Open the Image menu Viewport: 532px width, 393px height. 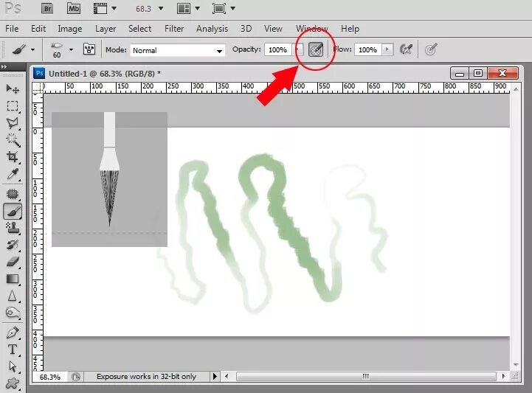click(x=70, y=29)
